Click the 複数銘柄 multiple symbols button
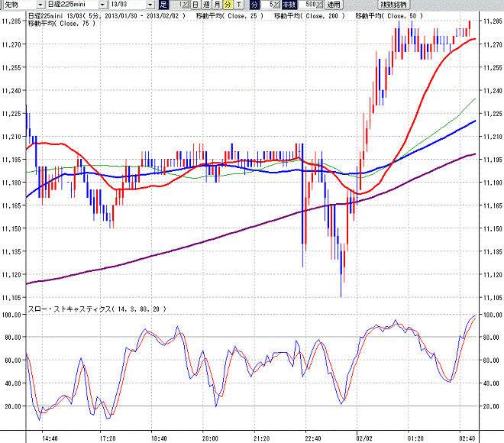This screenshot has height=443, width=504. [x=393, y=5]
